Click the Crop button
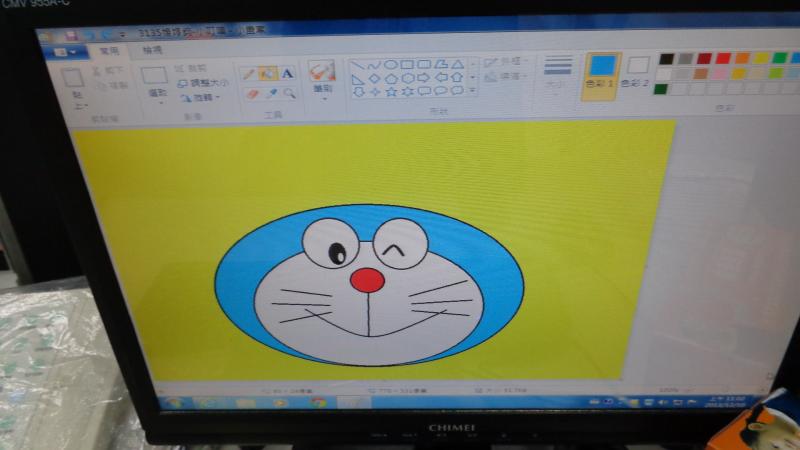Image resolution: width=800 pixels, height=450 pixels. click(191, 68)
